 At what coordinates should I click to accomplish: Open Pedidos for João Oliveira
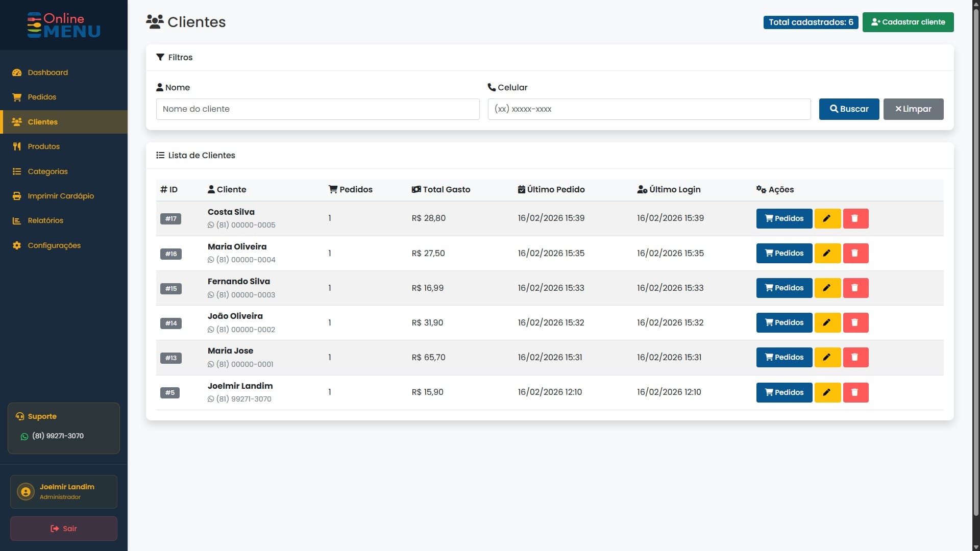(x=784, y=322)
